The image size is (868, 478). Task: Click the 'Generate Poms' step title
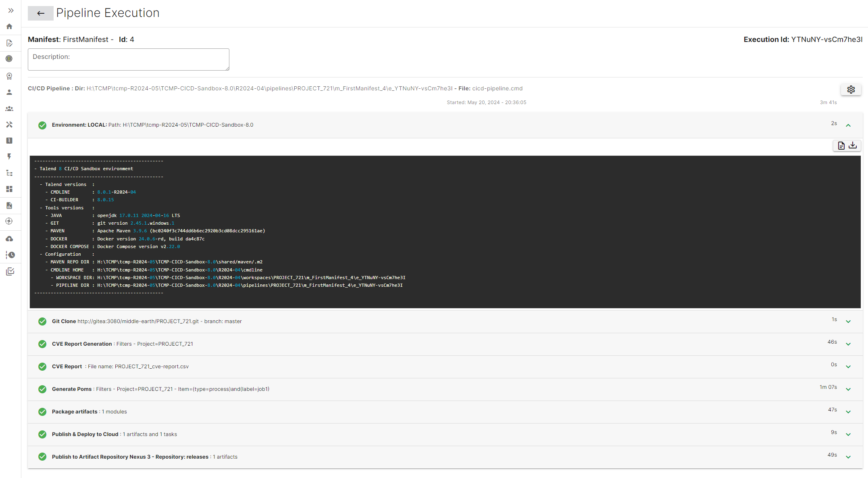(x=72, y=389)
